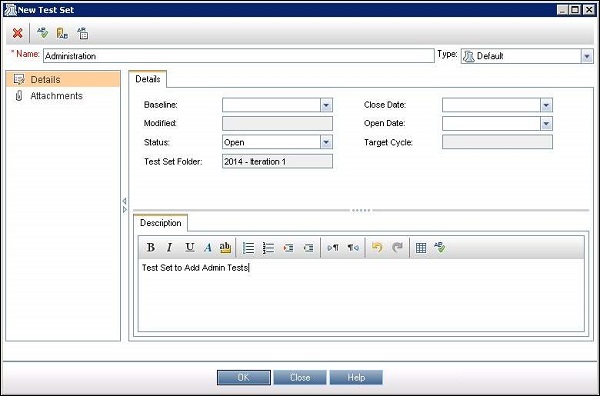
Task: Click the Close button
Action: point(300,377)
